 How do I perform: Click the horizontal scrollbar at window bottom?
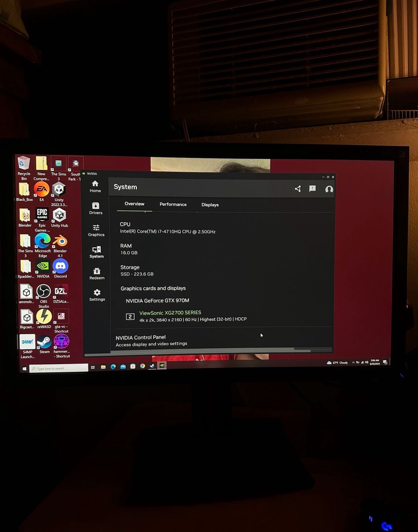197,353
